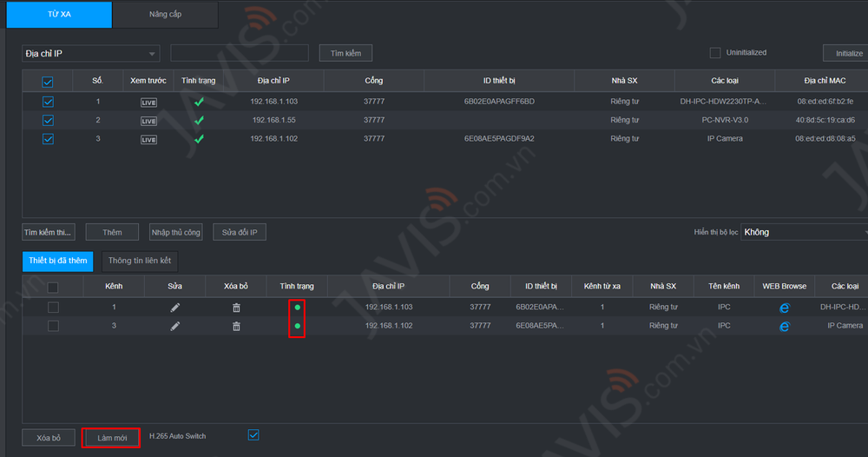Select the Thiết bị đã thêm tab
This screenshot has width=868, height=457.
[x=57, y=261]
